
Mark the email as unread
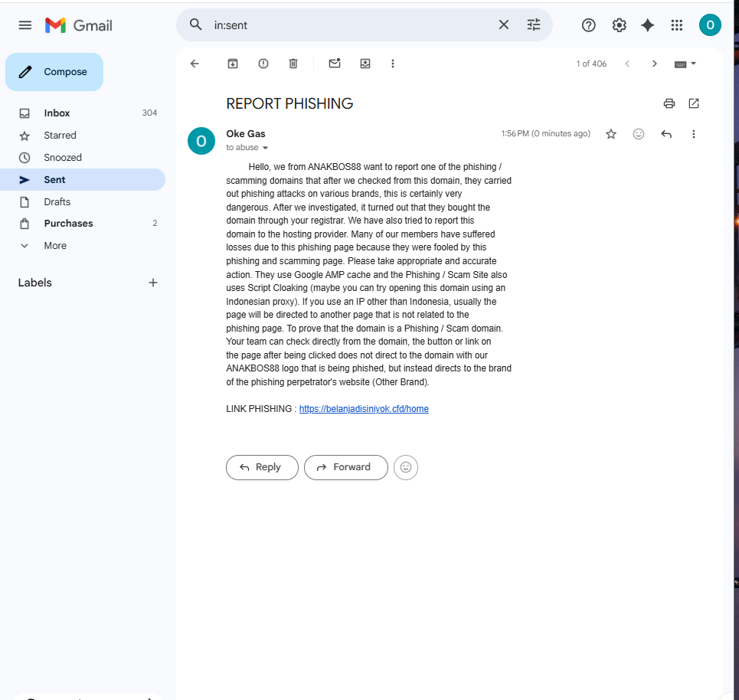pos(335,64)
